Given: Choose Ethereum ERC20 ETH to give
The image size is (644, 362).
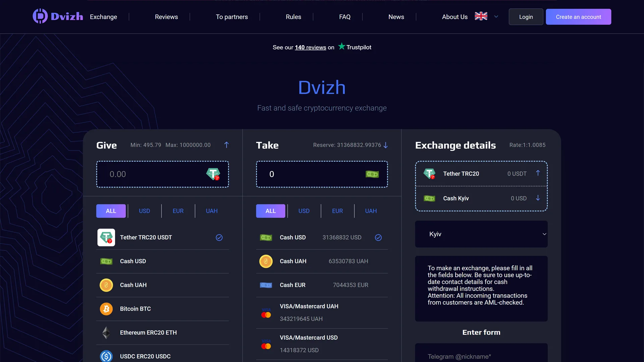Looking at the screenshot, I should (x=163, y=333).
